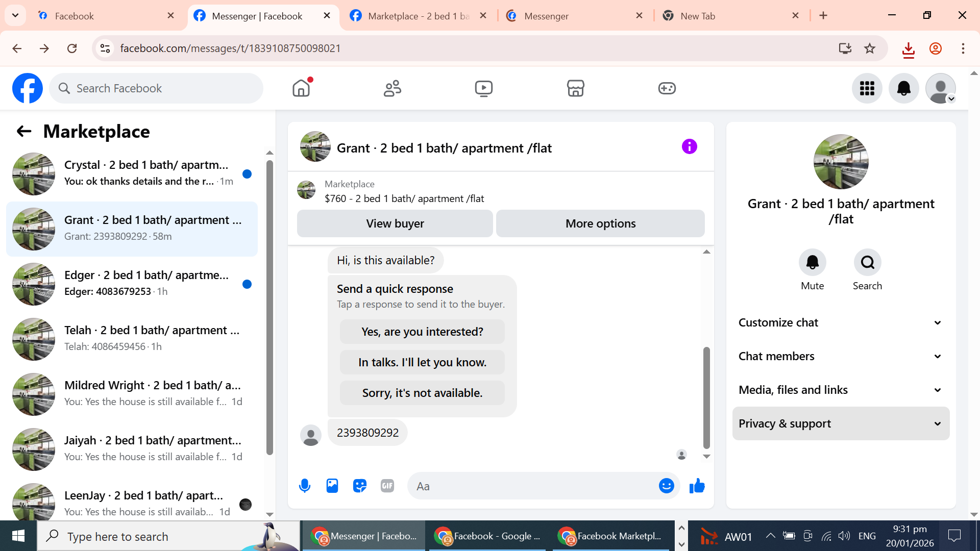
Task: Bookmark page with the star icon
Action: pyautogui.click(x=870, y=48)
